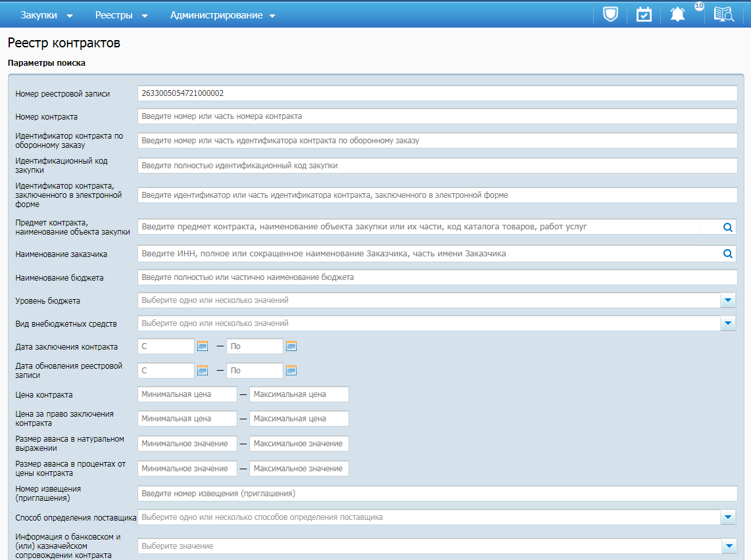Open the calendar checkmark icon in header
Viewport: 751px width, 560px height.
[644, 14]
